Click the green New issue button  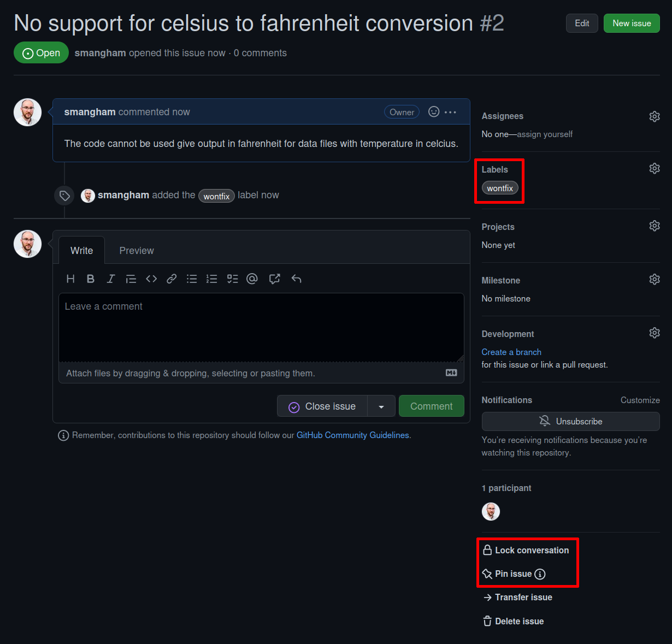click(x=632, y=23)
